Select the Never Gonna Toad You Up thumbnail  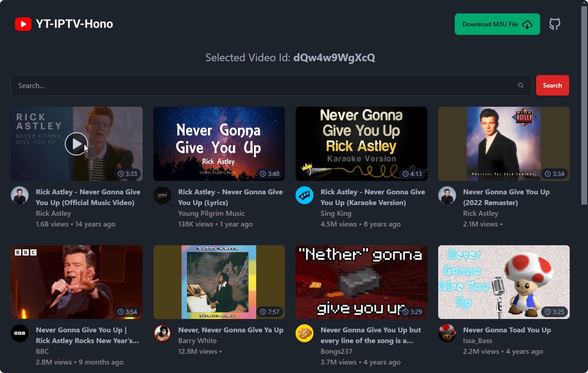pos(503,282)
